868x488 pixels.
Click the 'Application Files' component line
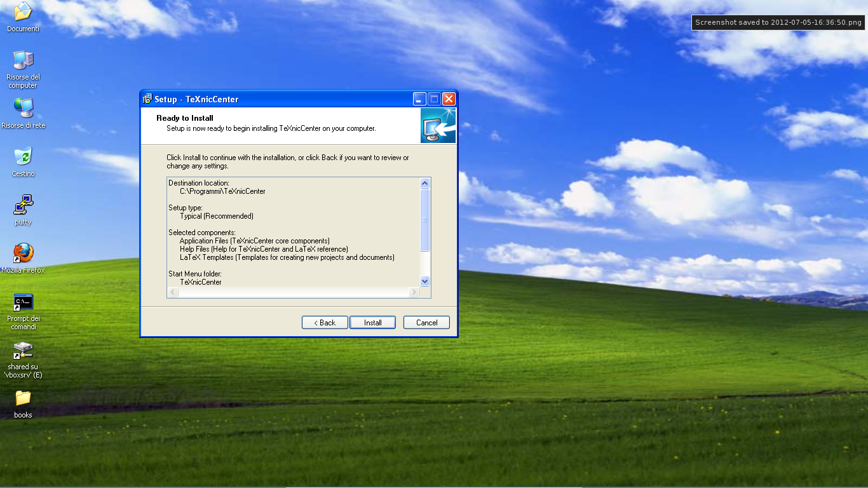point(255,241)
